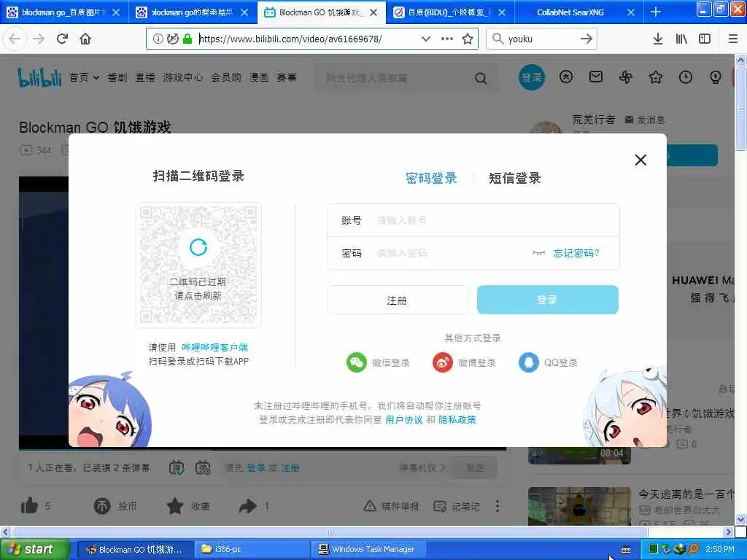Open a new browser tab

656,12
